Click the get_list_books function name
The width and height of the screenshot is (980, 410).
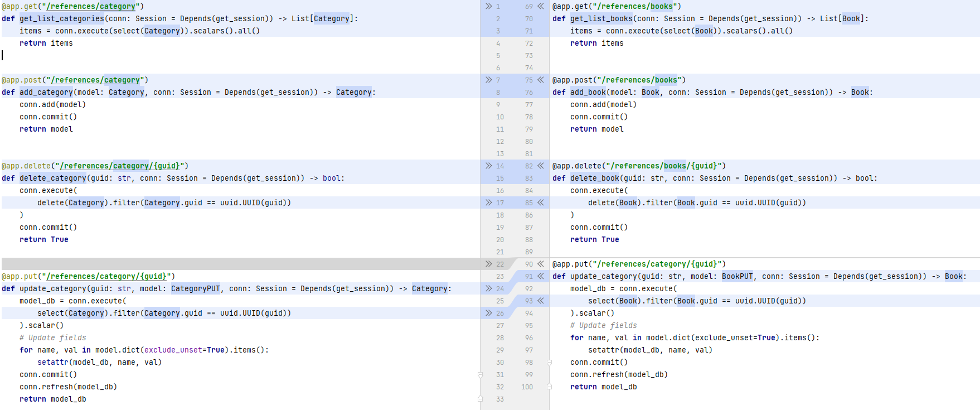(x=601, y=18)
